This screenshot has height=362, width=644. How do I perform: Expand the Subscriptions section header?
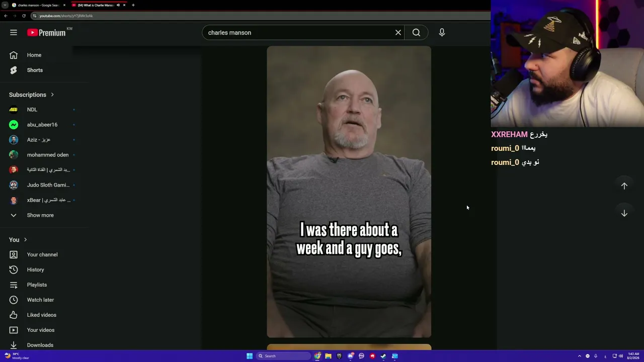[31, 95]
